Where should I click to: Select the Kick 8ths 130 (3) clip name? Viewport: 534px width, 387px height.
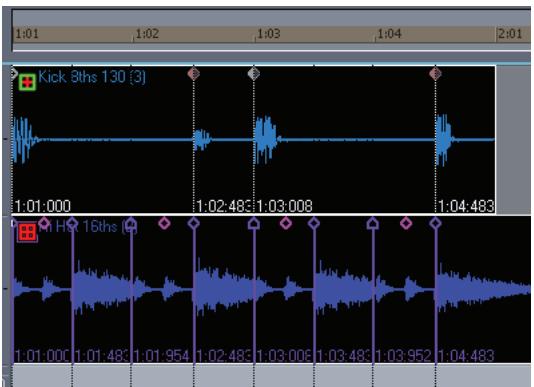coord(92,77)
